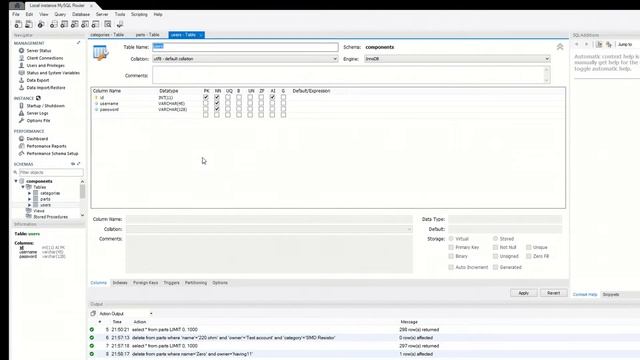This screenshot has width=640, height=360.
Task: Check UQ checkbox for the username column
Action: point(228,104)
